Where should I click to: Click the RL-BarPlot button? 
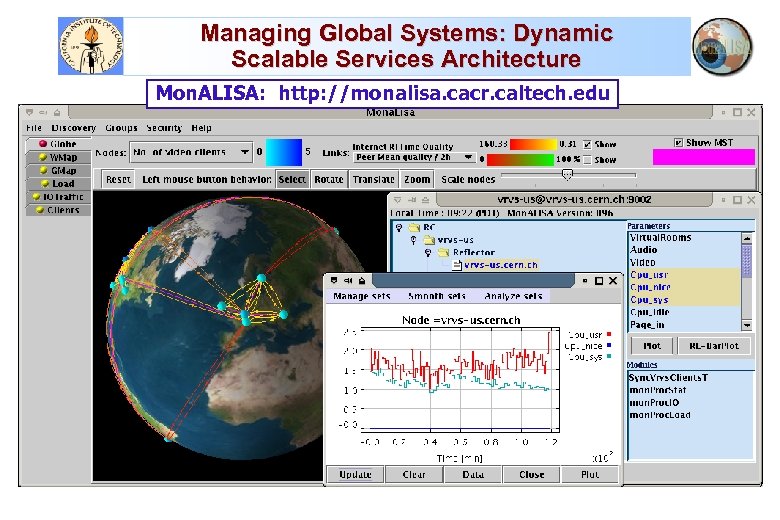(x=714, y=346)
